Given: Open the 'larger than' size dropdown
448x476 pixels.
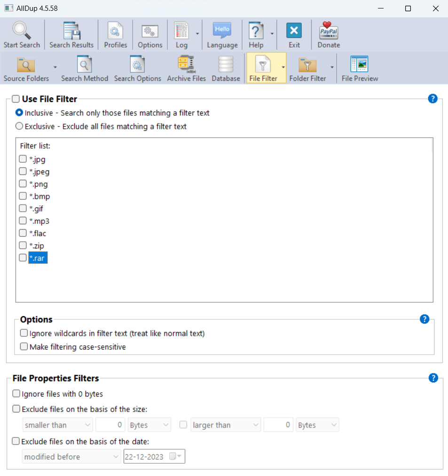Looking at the screenshot, I should click(226, 425).
